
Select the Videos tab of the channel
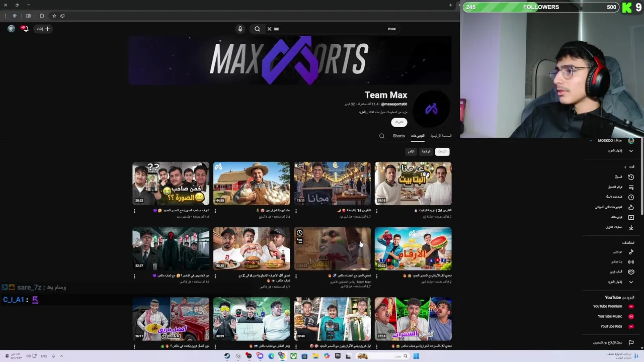tap(418, 136)
